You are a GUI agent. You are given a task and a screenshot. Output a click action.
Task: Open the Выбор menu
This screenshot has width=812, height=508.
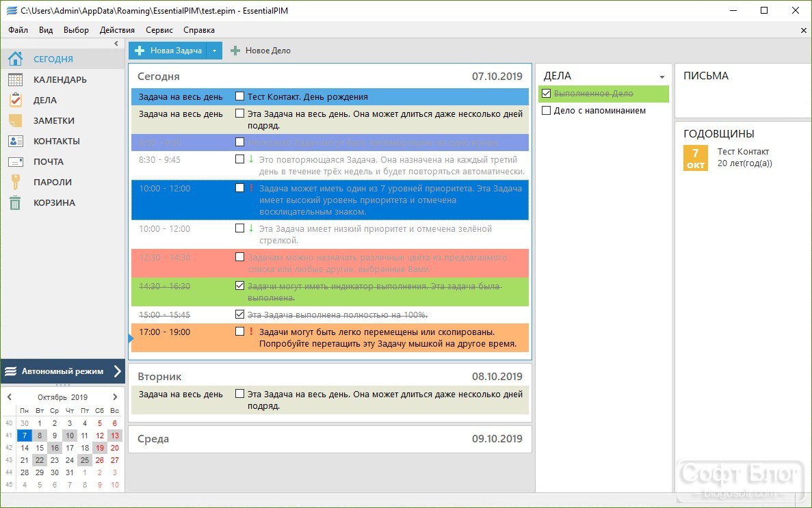click(x=76, y=30)
